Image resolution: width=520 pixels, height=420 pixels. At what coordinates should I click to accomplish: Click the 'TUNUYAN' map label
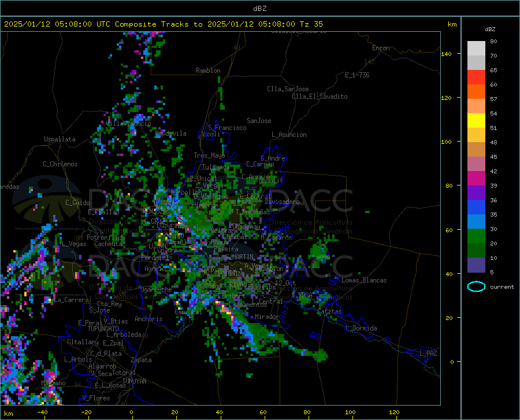tap(134, 381)
